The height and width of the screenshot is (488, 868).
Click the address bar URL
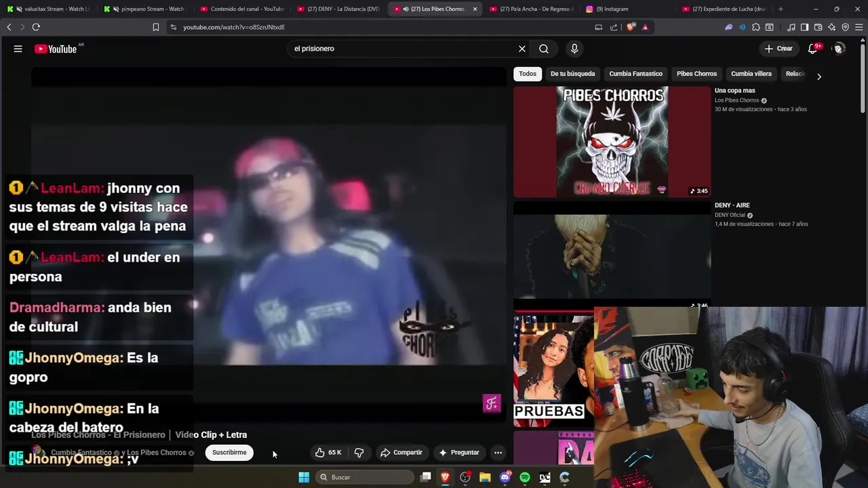234,27
